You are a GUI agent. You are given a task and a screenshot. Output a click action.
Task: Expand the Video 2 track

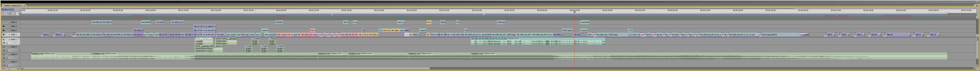9,30
